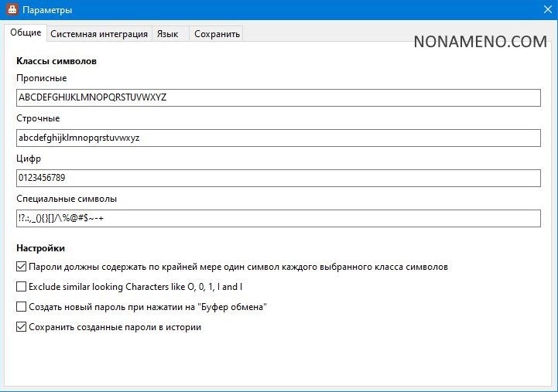The height and width of the screenshot is (392, 558).
Task: Click the Специальные символы label
Action: (67, 199)
